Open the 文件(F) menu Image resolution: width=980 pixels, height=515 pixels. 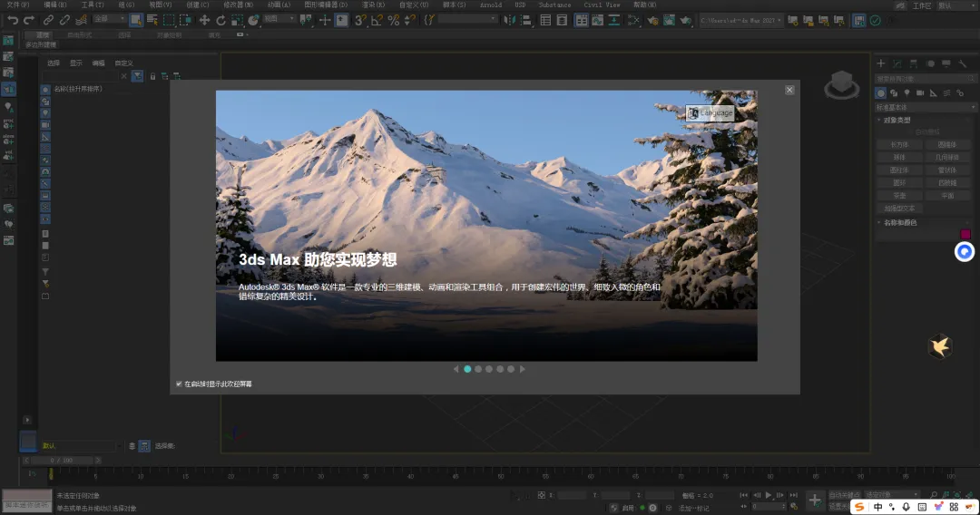tap(17, 5)
